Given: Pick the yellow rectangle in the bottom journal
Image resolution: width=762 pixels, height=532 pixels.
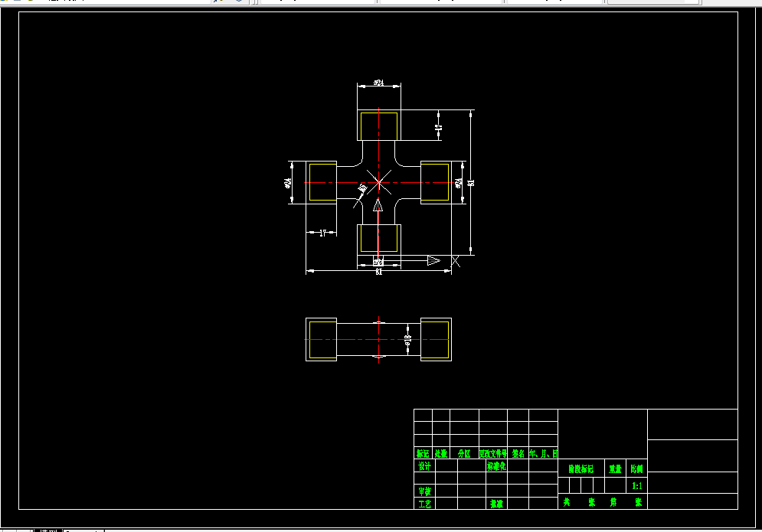Looking at the screenshot, I should 379,238.
